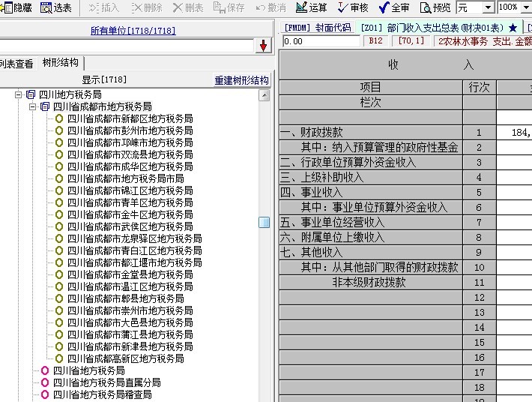Open the 元 currency unit dropdown

pyautogui.click(x=489, y=7)
